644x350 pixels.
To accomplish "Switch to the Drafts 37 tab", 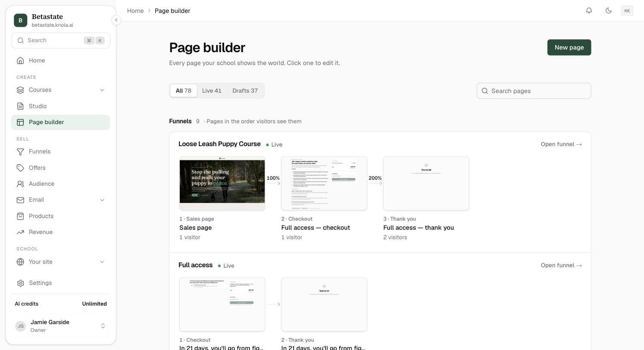I will tap(245, 91).
